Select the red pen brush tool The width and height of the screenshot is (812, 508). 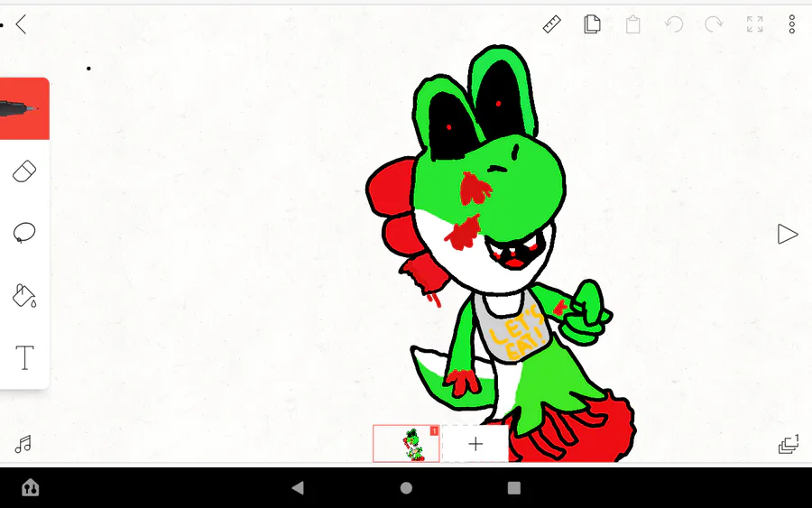[24, 109]
